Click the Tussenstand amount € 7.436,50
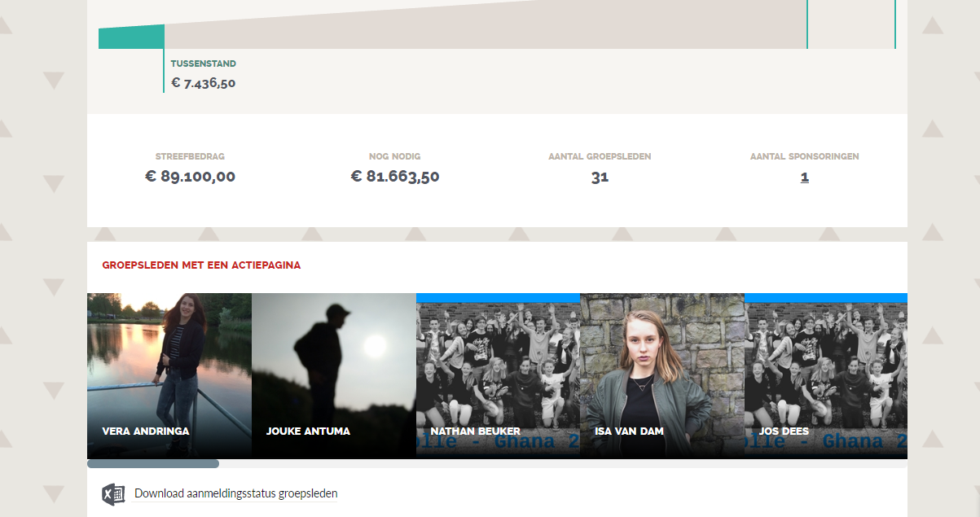The height and width of the screenshot is (517, 980). pyautogui.click(x=204, y=83)
